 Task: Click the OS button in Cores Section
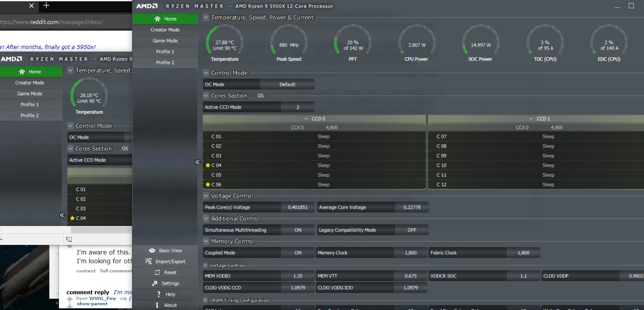(261, 96)
